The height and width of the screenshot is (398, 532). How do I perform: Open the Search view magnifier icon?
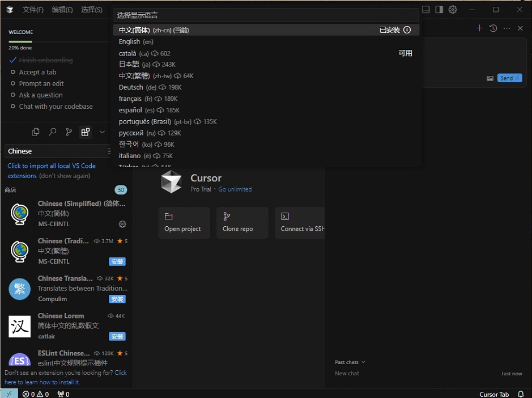(52, 132)
